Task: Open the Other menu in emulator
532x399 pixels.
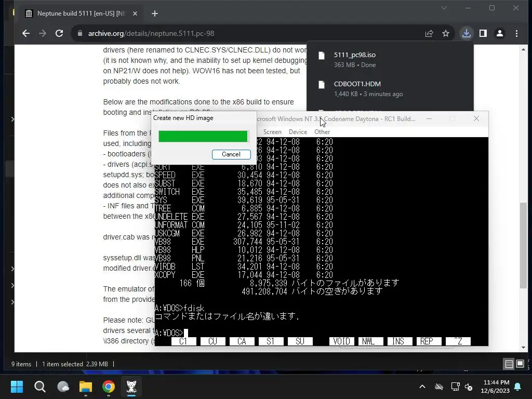Action: [322, 132]
